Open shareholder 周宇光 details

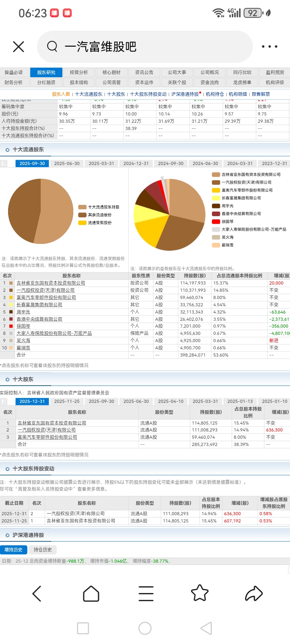[23, 312]
